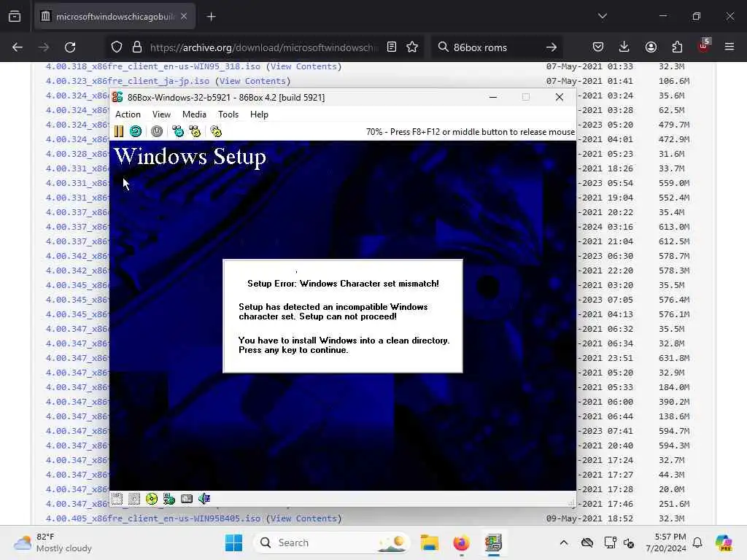The image size is (747, 560).
Task: Open the View menu in 86Box
Action: click(x=161, y=114)
